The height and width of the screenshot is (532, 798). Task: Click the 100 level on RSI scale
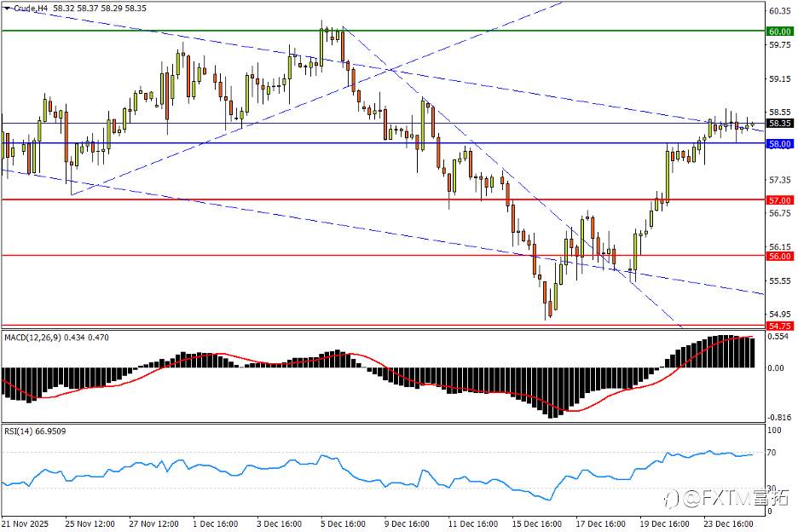pos(774,431)
